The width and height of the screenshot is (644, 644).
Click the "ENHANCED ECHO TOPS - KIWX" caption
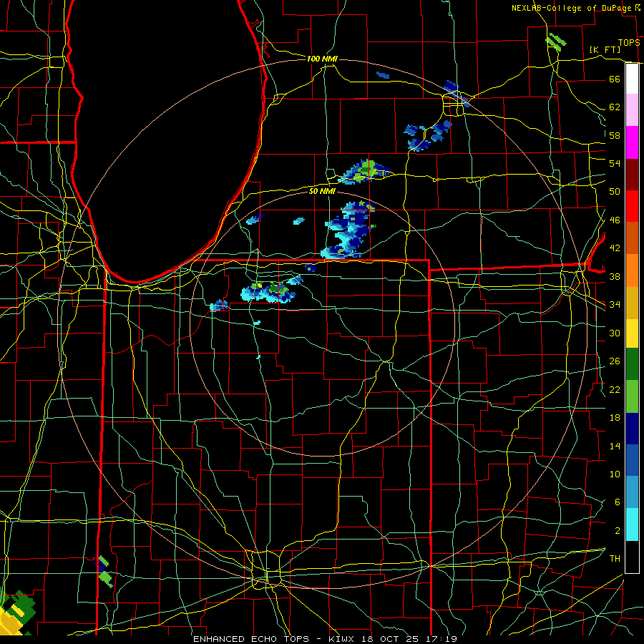pyautogui.click(x=275, y=639)
